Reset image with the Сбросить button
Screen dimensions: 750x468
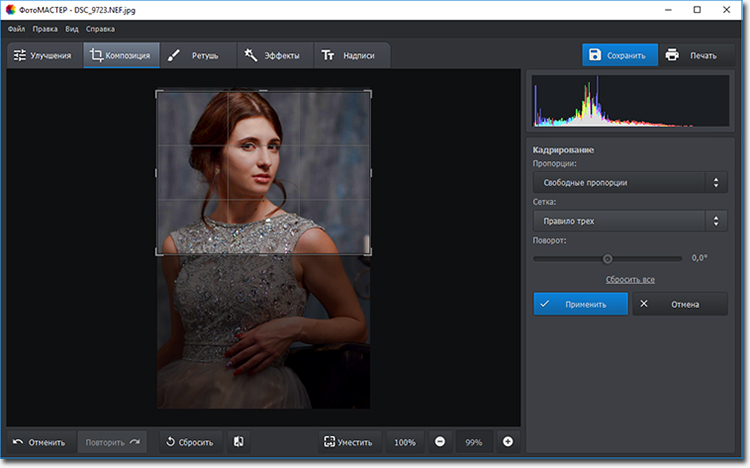tap(190, 441)
